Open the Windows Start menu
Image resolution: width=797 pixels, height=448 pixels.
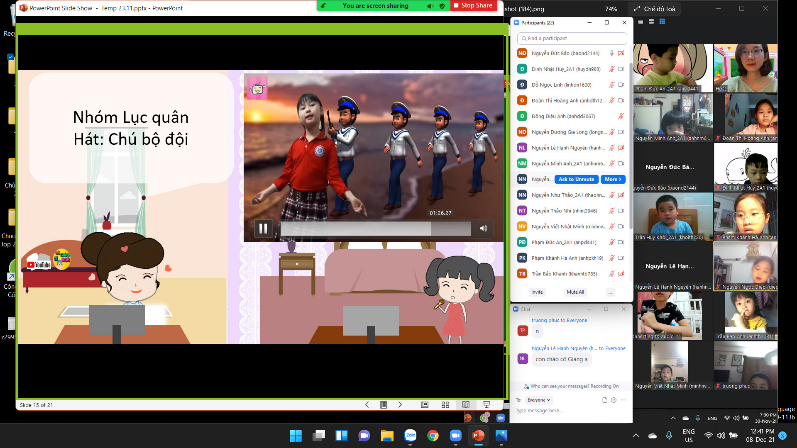tap(295, 436)
